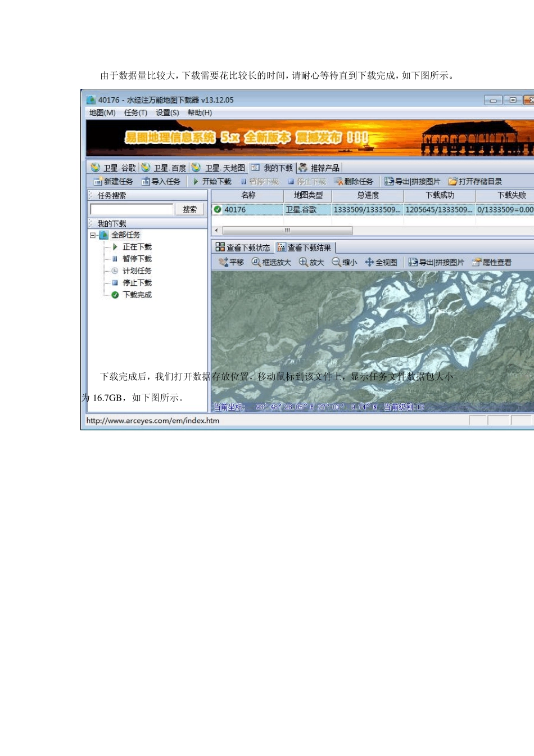Switch to the 卫星.百度 tab
Screen dimensions: 534x756
164,168
